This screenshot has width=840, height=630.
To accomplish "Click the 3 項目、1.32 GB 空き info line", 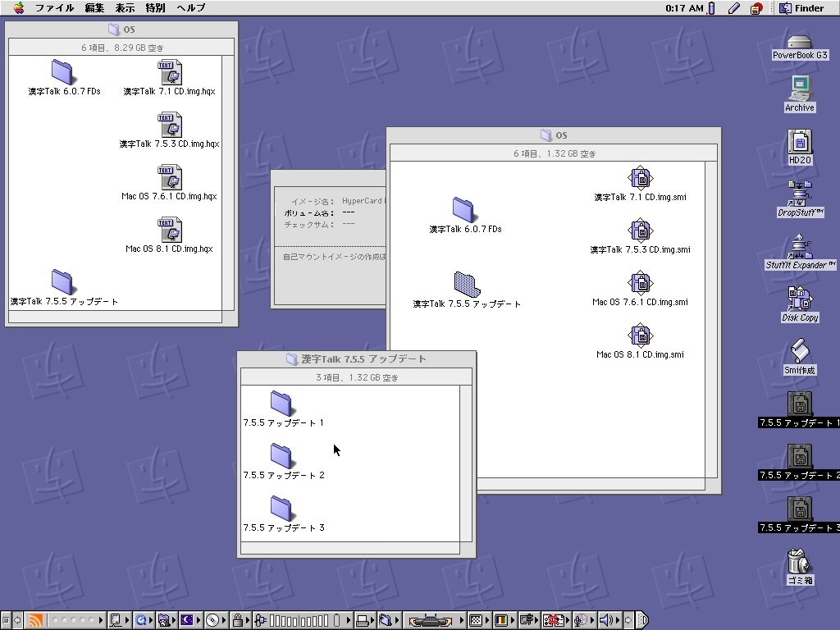I will coord(357,377).
